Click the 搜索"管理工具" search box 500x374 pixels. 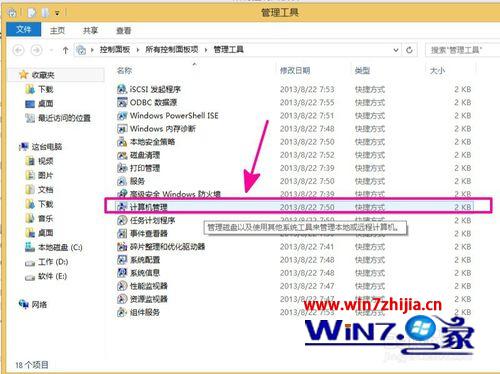click(x=463, y=50)
